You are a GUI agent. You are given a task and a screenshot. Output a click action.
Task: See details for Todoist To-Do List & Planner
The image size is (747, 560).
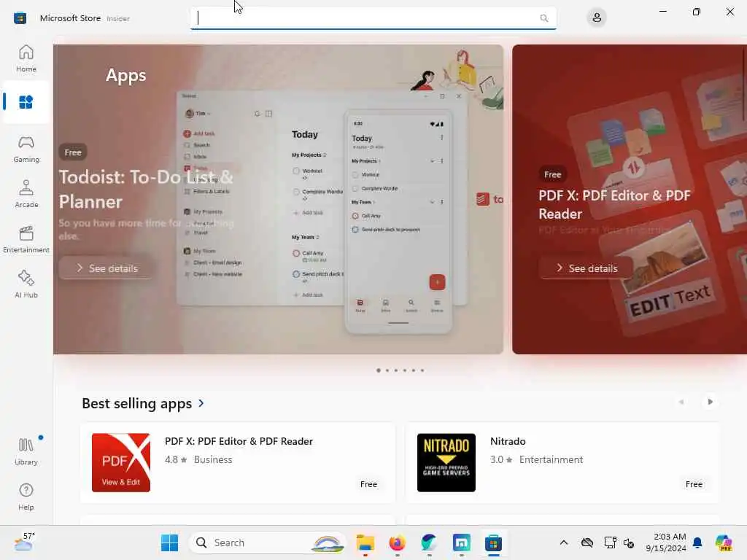pyautogui.click(x=107, y=268)
